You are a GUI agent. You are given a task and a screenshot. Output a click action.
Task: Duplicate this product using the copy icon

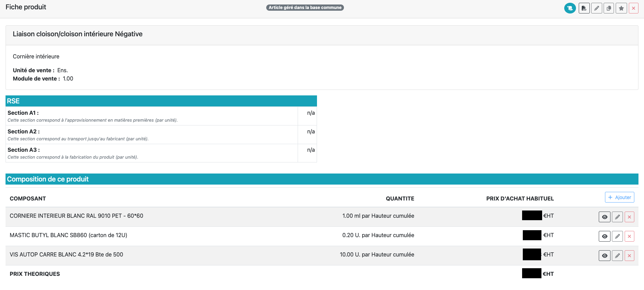pos(609,8)
